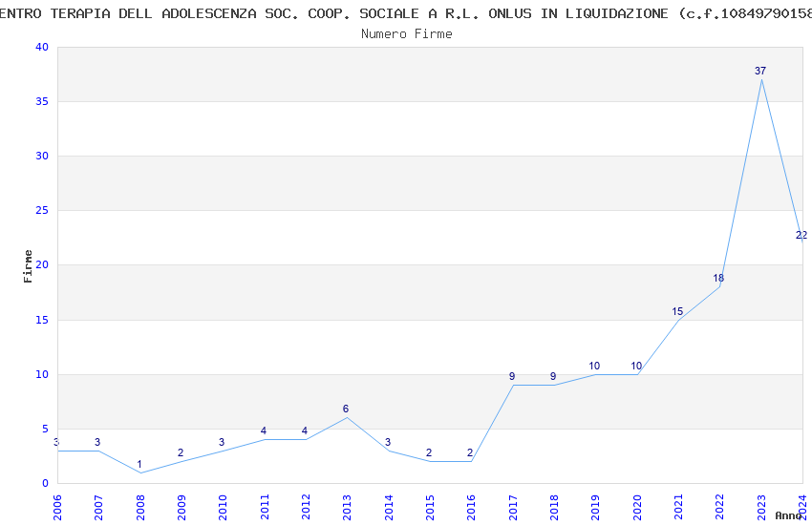The width and height of the screenshot is (812, 525).
Task: Select the 2024 data point labeled 22
Action: tap(801, 242)
